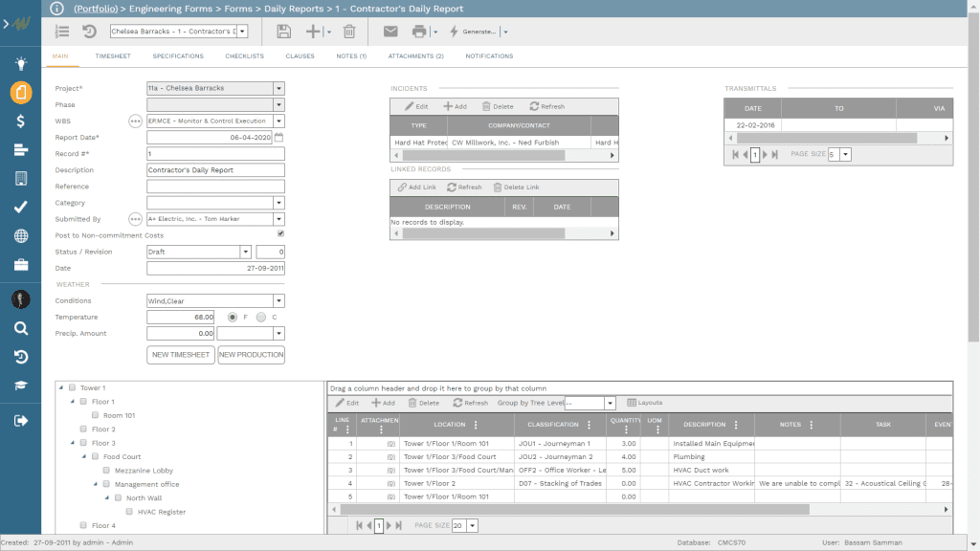Viewport: 980px width, 551px height.
Task: Click the New Production button
Action: coord(252,355)
